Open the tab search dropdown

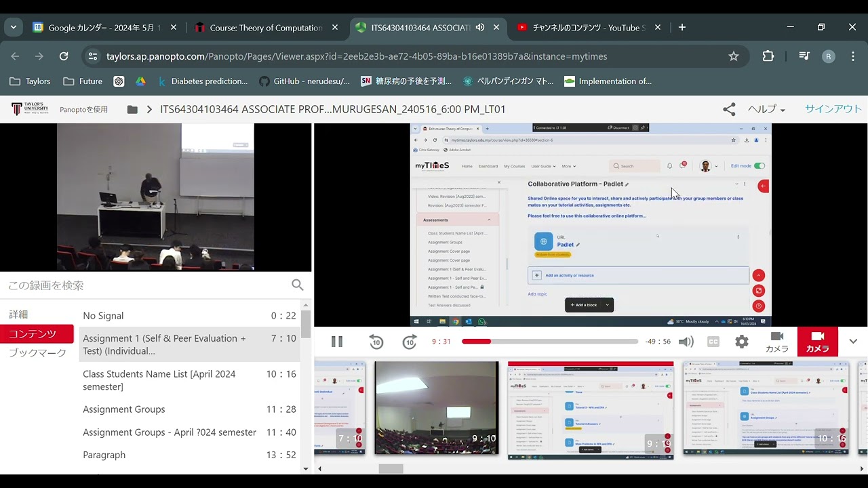point(14,28)
